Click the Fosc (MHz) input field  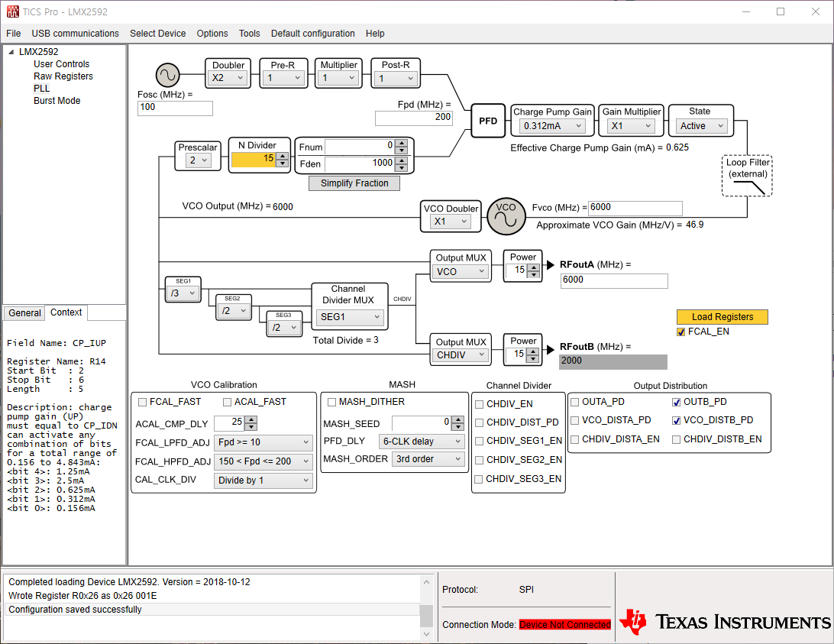175,108
